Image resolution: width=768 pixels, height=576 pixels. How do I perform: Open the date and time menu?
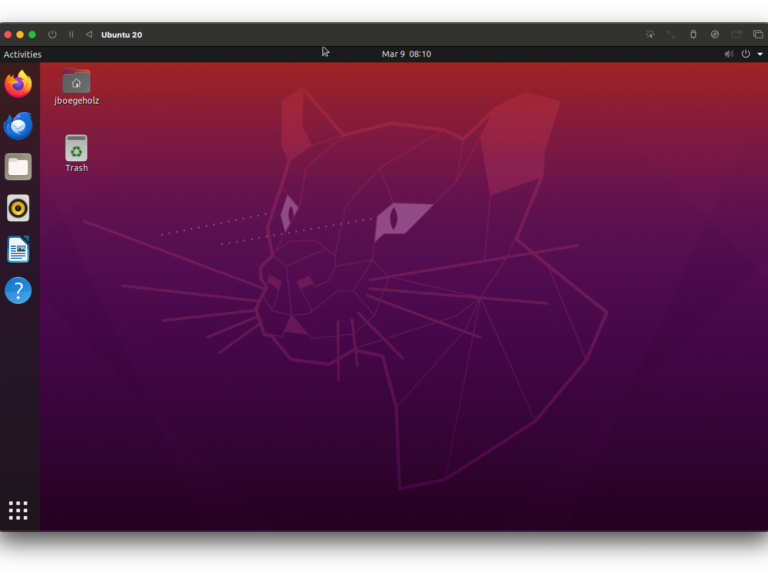tap(406, 54)
